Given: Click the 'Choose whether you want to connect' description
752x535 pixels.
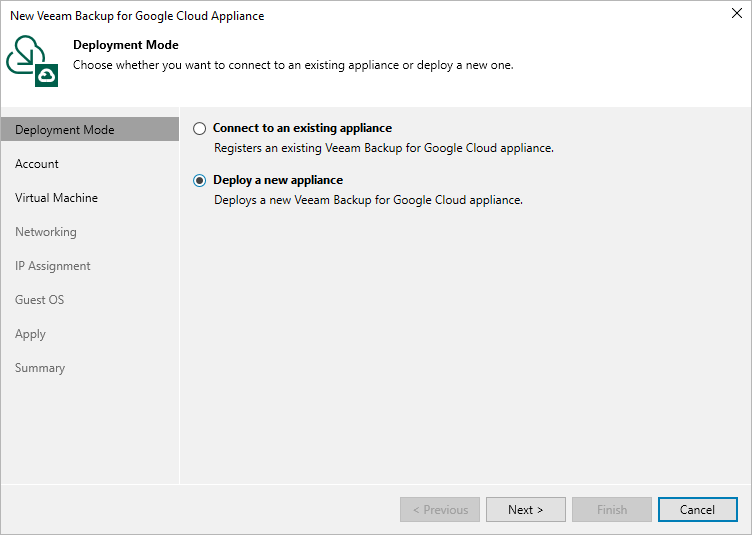Looking at the screenshot, I should (x=293, y=65).
